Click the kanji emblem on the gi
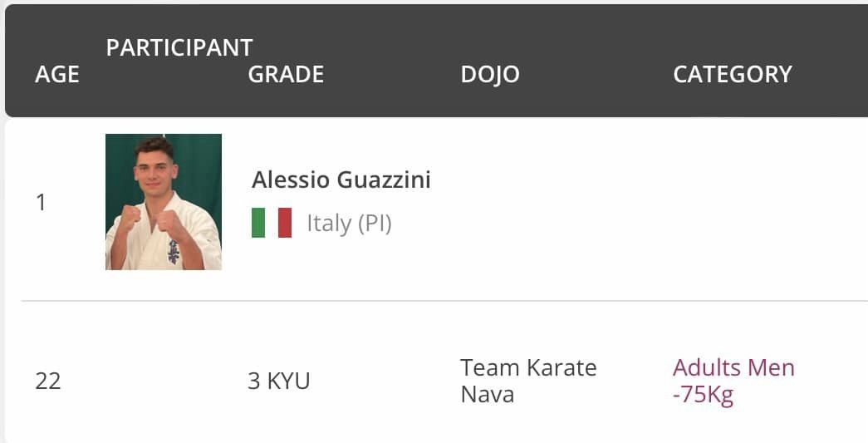The height and width of the screenshot is (443, 868). tap(174, 252)
